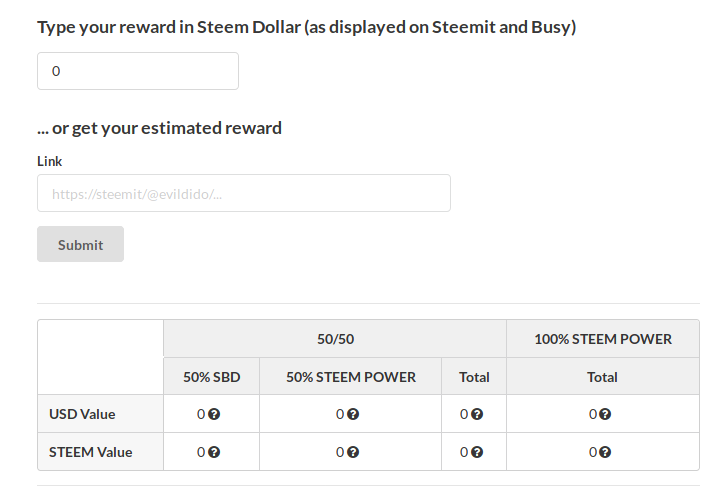The height and width of the screenshot is (495, 720).
Task: Click the Total subheader under 100% STEEM POWER
Action: coord(602,377)
